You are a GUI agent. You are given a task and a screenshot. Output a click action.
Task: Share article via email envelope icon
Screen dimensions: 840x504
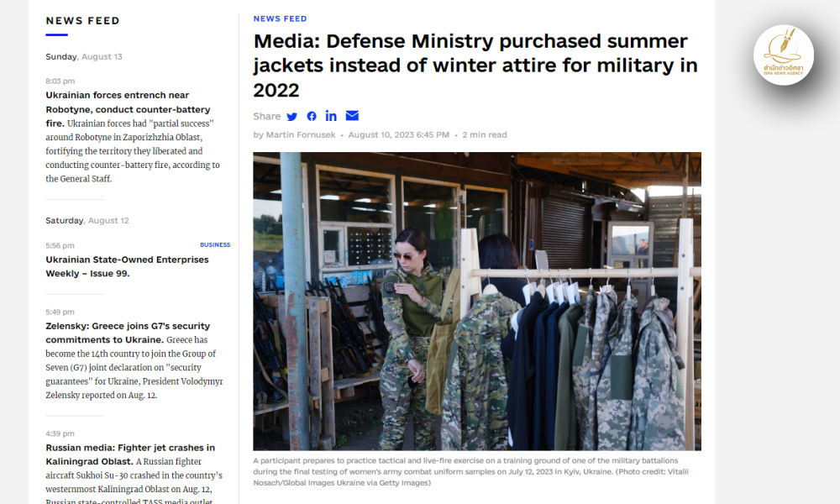point(352,116)
